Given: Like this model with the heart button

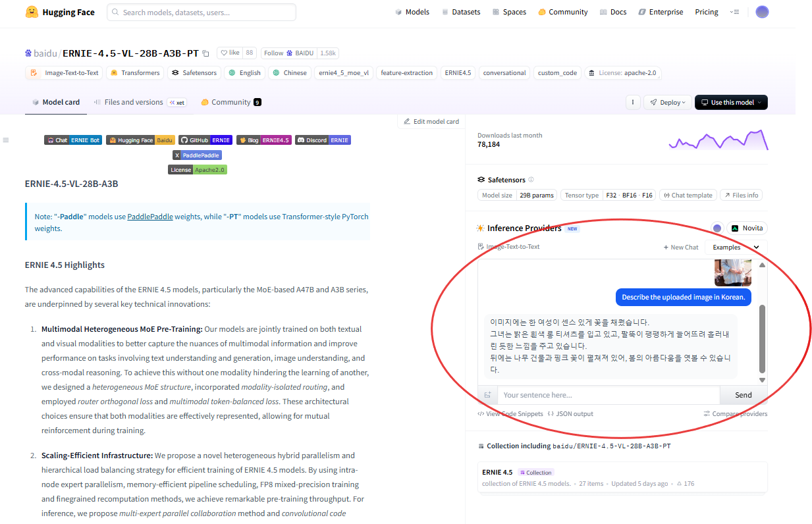Looking at the screenshot, I should click(x=230, y=53).
